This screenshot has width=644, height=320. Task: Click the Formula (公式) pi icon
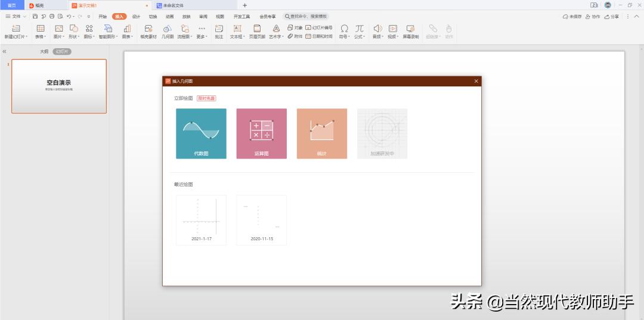coord(360,29)
